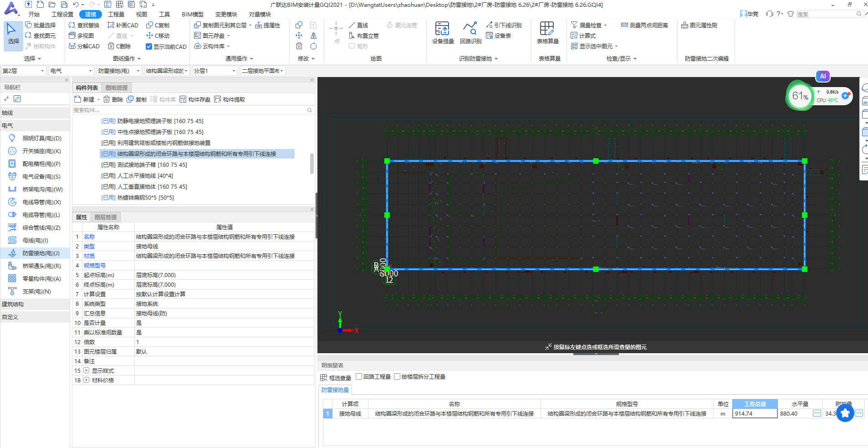Open the 二层接地平面布 drawing dropdown

click(262, 71)
